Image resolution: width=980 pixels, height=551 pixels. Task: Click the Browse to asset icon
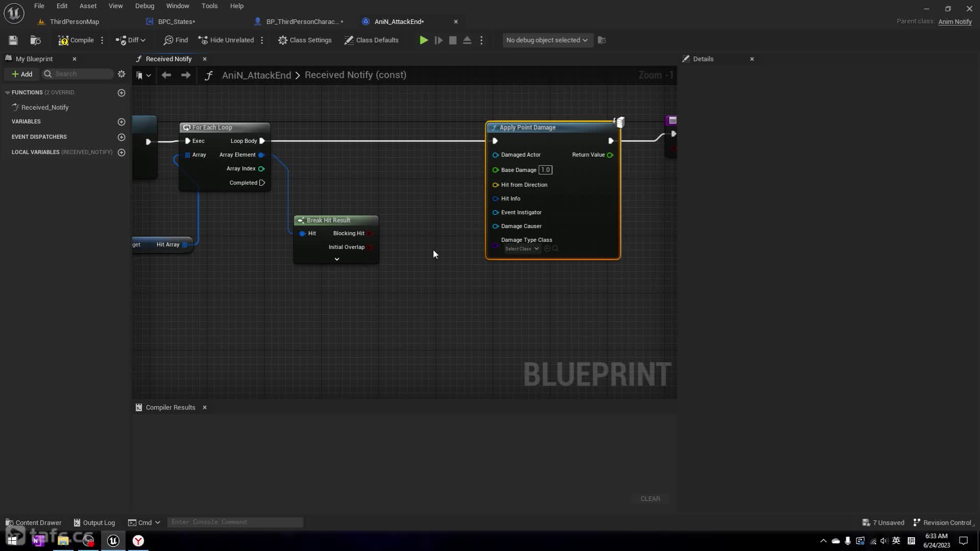pyautogui.click(x=35, y=40)
